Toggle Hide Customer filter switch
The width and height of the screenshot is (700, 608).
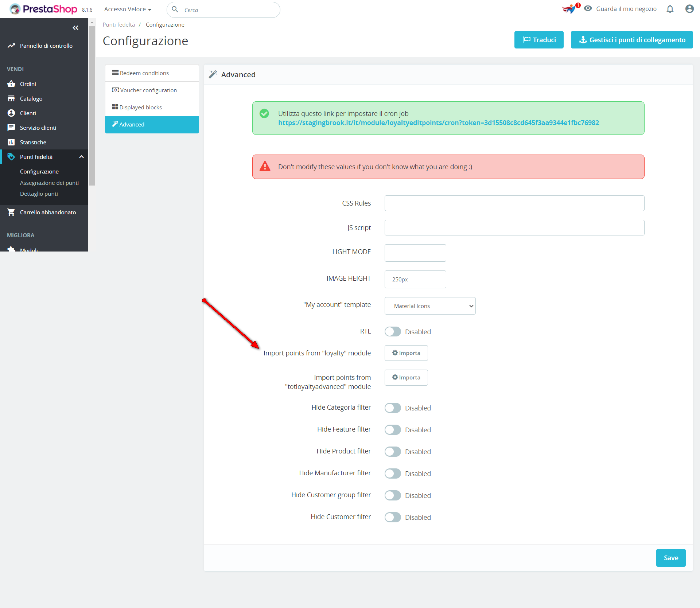point(393,517)
